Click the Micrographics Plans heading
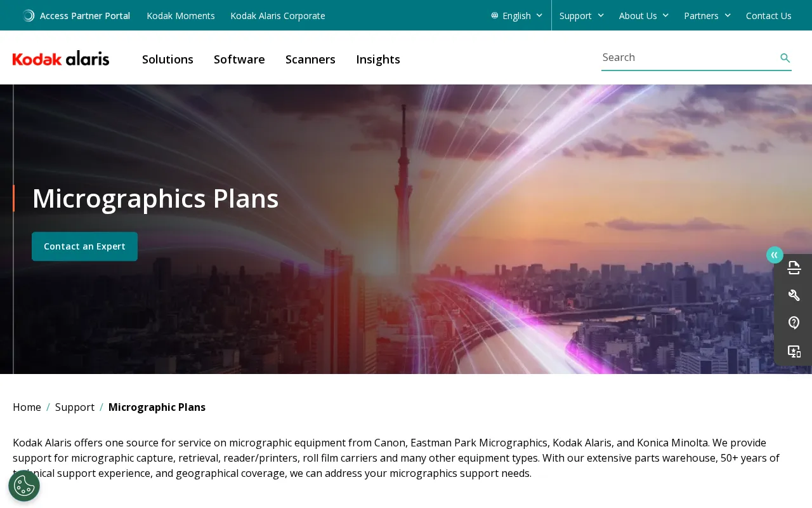 coord(155,199)
